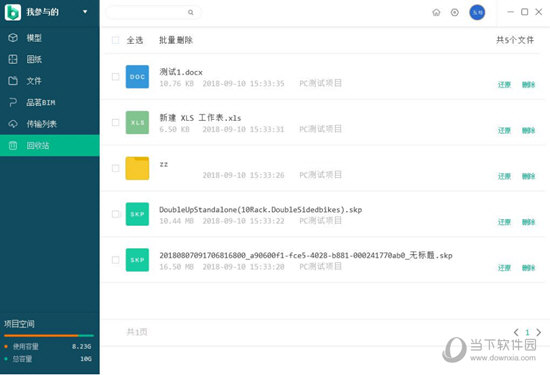This screenshot has width=550, height=375.
Task: Click SKP icon of 无标题.skp file
Action: pos(137,260)
